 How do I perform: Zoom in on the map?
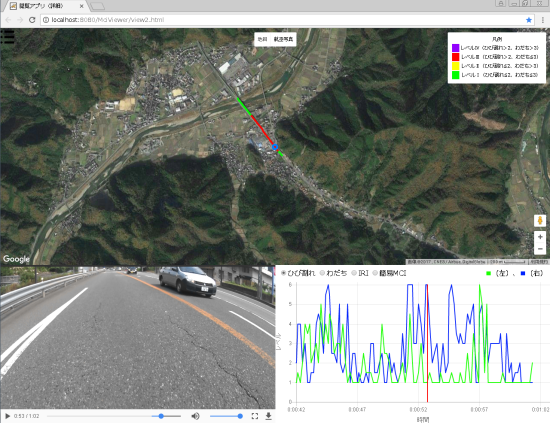tap(540, 237)
